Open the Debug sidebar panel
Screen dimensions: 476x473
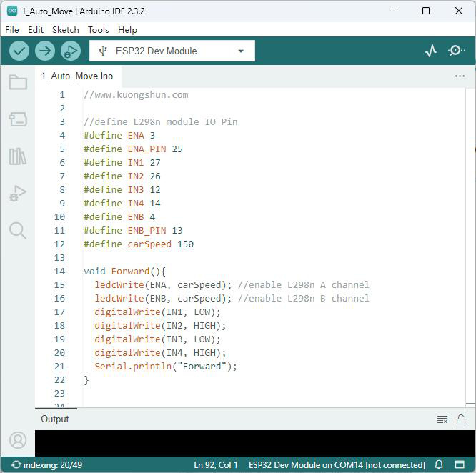click(18, 193)
